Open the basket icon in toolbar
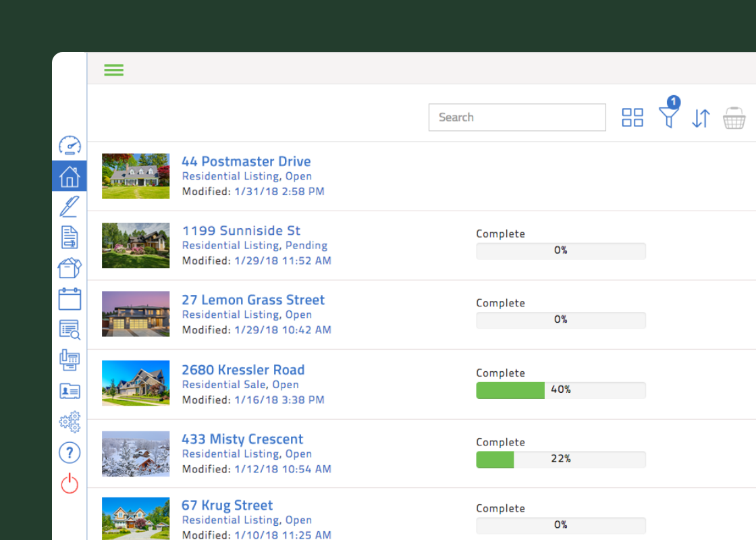The height and width of the screenshot is (540, 756). 734,117
